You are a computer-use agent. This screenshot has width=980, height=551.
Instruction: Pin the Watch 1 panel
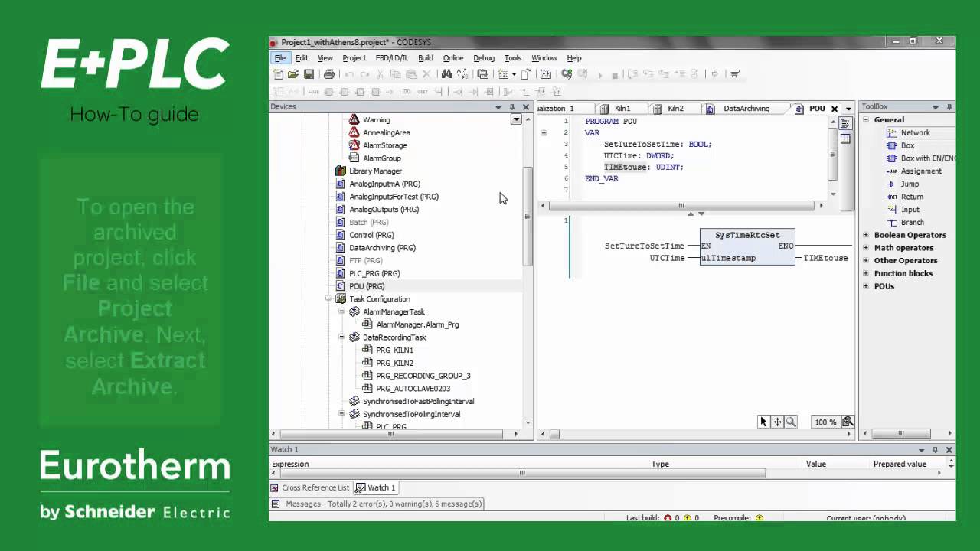934,450
